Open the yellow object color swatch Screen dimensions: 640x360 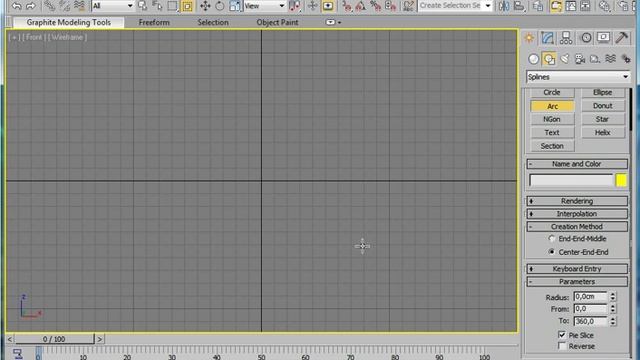point(621,180)
